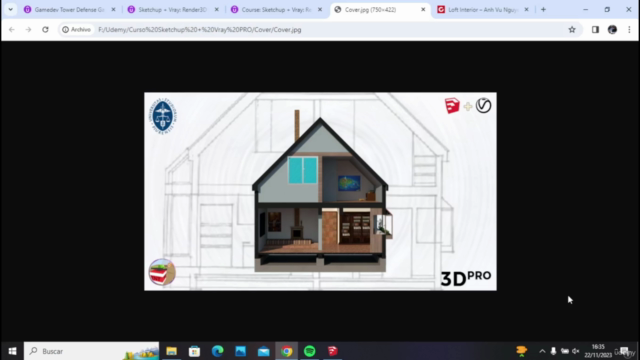The width and height of the screenshot is (640, 360).
Task: Switch to Gamedev Tower Defense tab
Action: [x=69, y=9]
